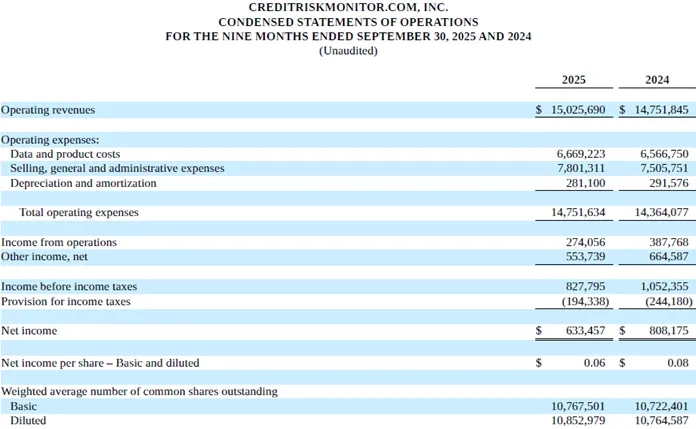Click the Operating revenues row label
The width and height of the screenshot is (696, 429).
(x=48, y=109)
